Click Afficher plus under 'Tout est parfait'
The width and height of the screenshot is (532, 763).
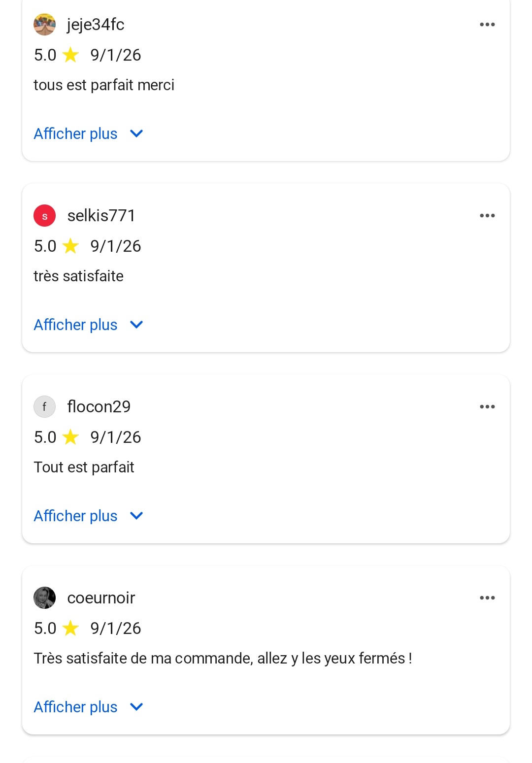point(75,516)
